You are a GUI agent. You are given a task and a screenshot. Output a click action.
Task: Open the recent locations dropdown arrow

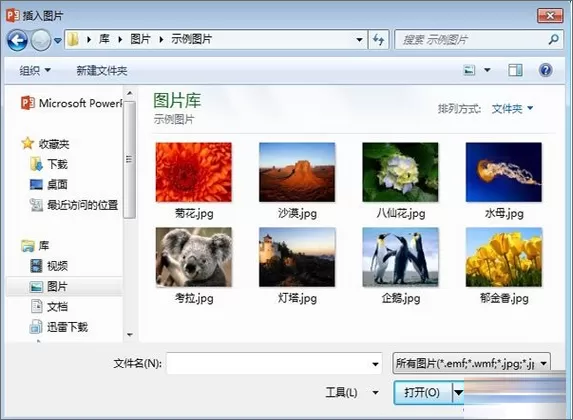click(58, 40)
